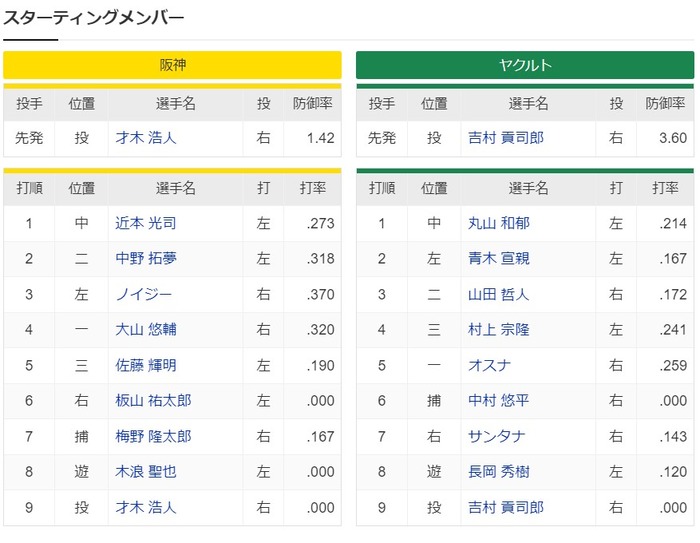Open 青木 宣親 player profile
The image size is (700, 543).
pyautogui.click(x=499, y=259)
